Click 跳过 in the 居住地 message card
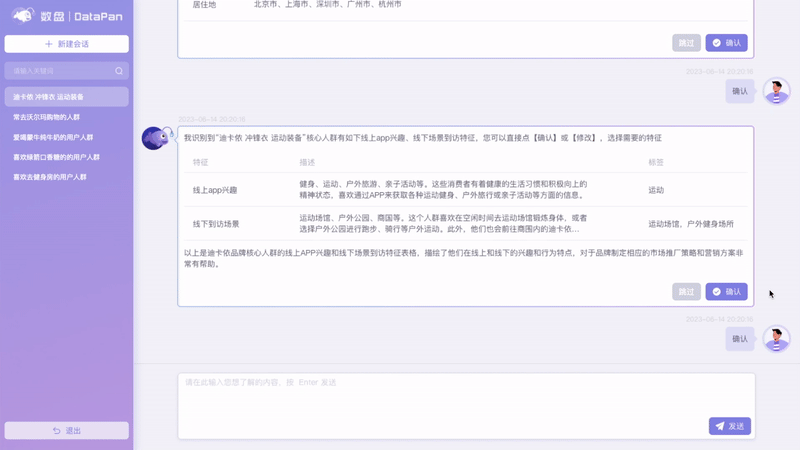This screenshot has height=450, width=800. pos(686,43)
